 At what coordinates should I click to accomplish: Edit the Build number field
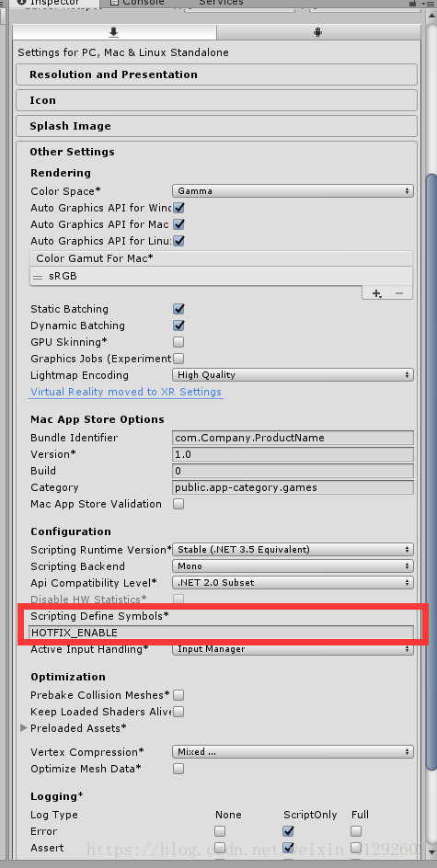point(293,471)
